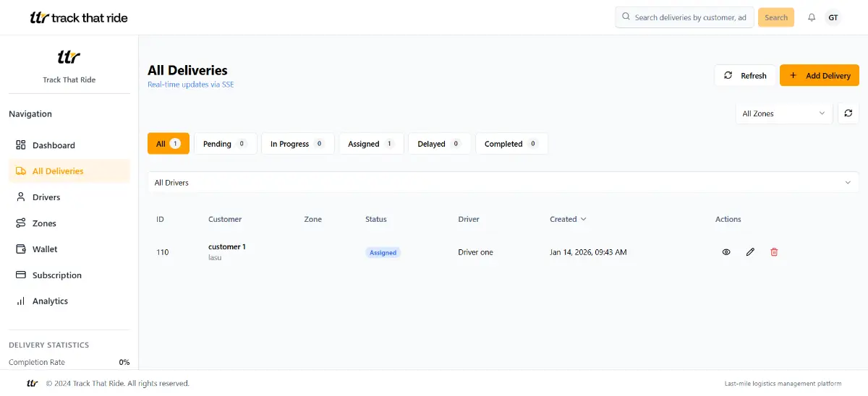Click the footer ttr logo
The height and width of the screenshot is (396, 868).
click(33, 383)
